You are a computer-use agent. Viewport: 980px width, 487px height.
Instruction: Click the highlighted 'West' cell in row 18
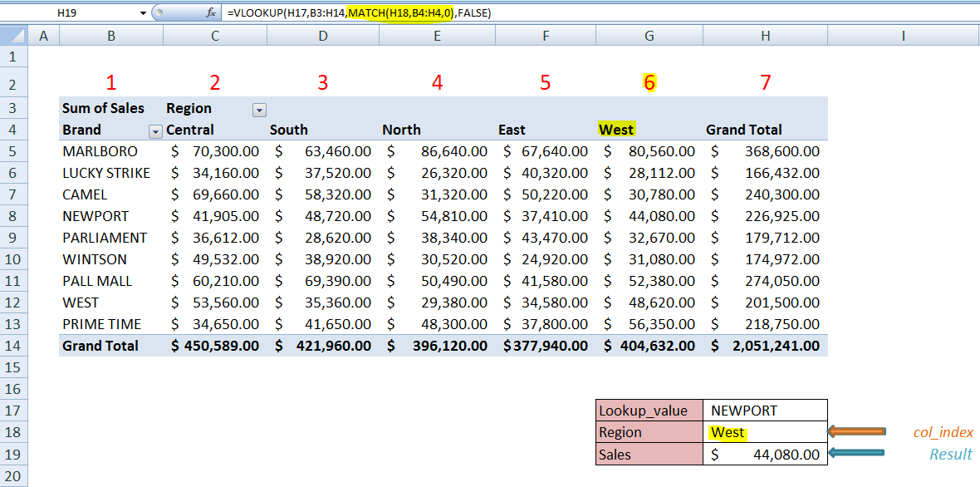pos(766,433)
